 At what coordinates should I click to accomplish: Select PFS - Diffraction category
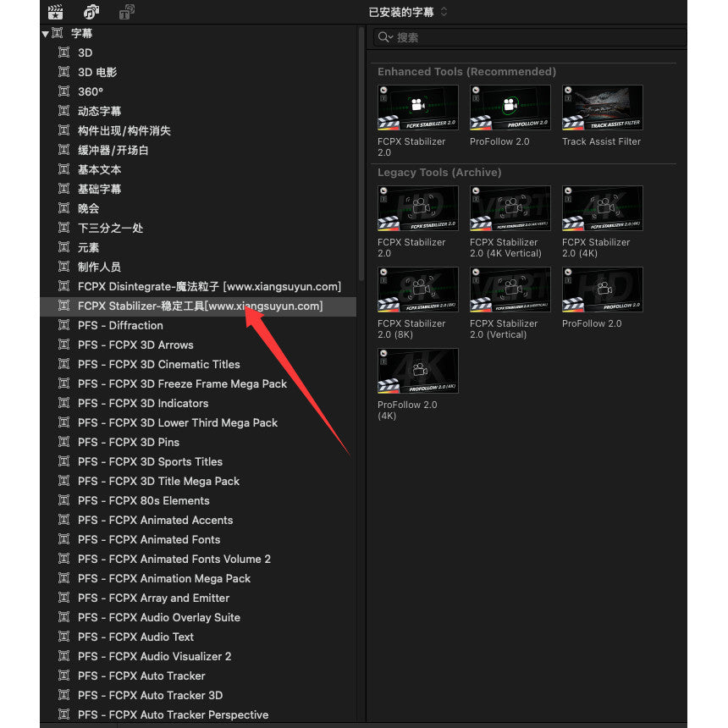(198, 326)
